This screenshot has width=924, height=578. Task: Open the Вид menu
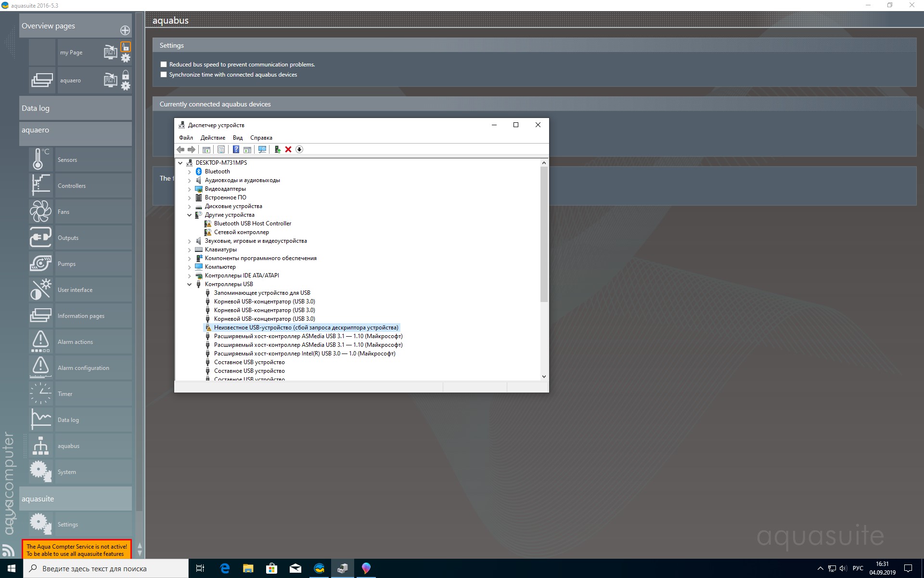(237, 138)
